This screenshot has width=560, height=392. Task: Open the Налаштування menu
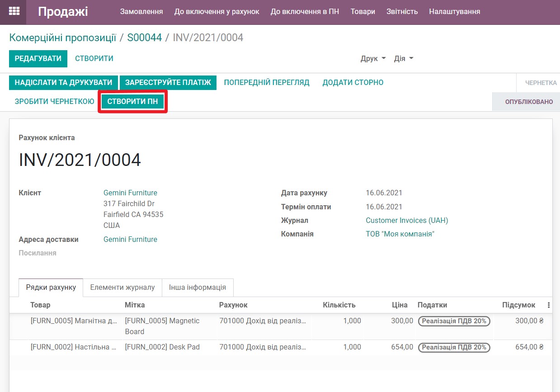click(454, 12)
